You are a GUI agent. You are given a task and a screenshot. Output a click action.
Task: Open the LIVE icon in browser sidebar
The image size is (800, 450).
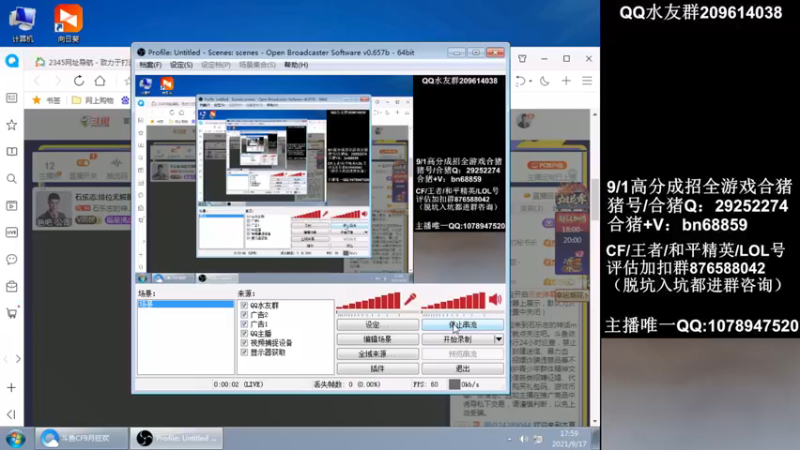tap(11, 233)
